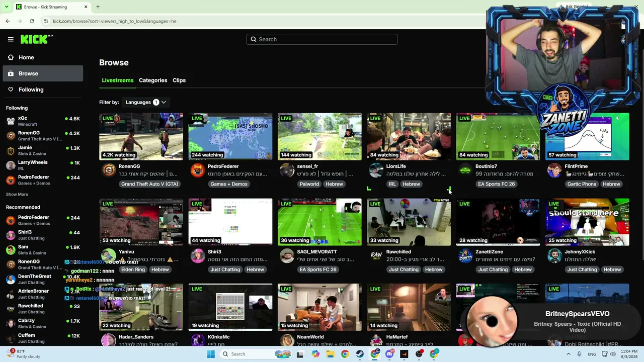Open Discord from the taskbar

click(x=389, y=354)
